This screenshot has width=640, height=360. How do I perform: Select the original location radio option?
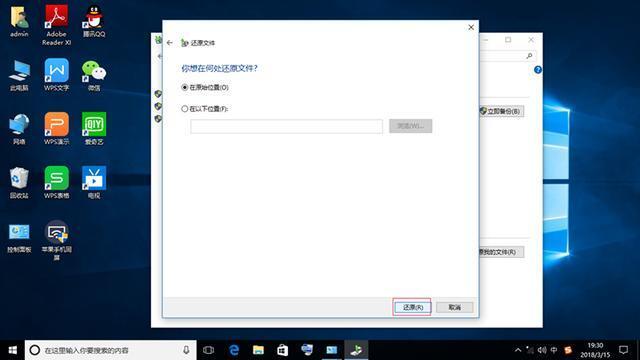(184, 87)
